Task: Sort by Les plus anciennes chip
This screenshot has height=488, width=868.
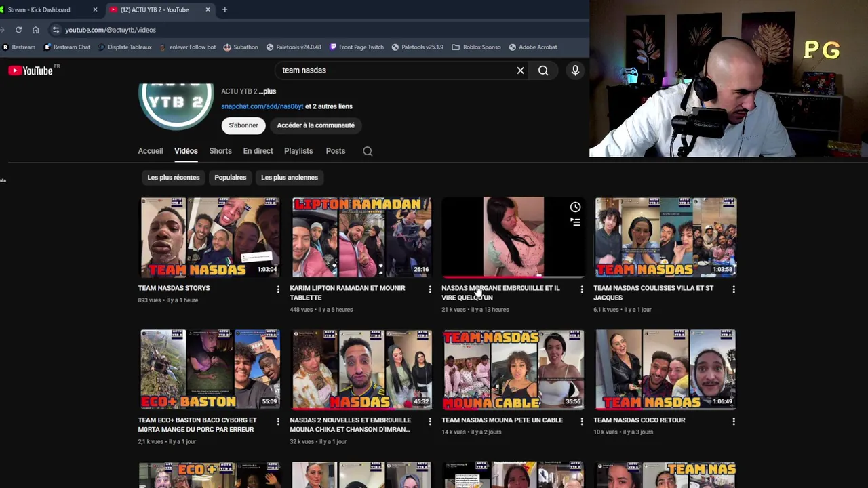Action: tap(290, 178)
